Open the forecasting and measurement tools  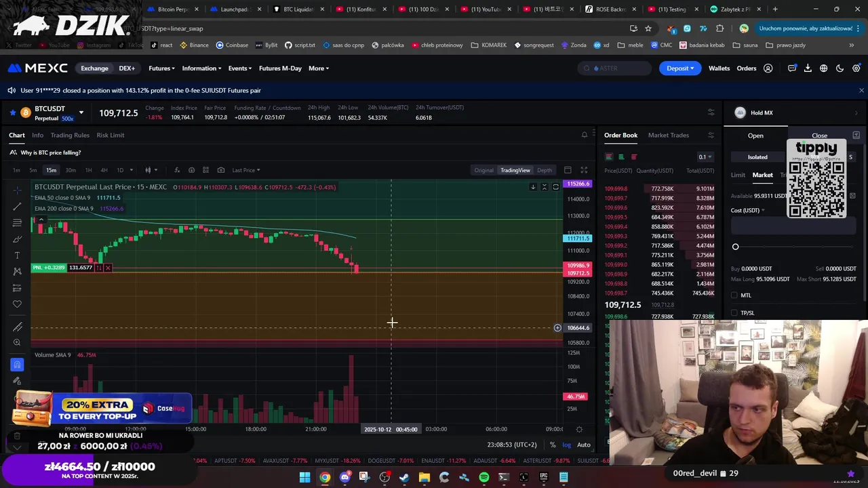[x=17, y=287]
